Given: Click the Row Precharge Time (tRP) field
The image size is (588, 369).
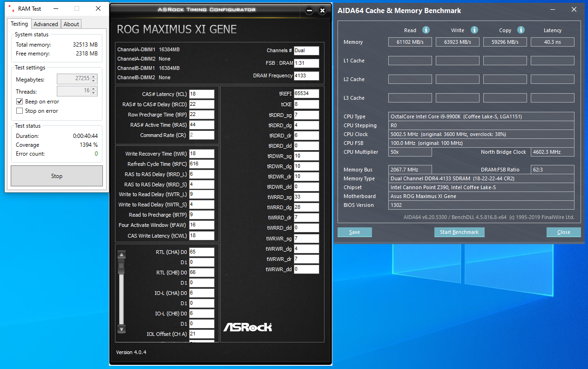Looking at the screenshot, I should tap(202, 115).
